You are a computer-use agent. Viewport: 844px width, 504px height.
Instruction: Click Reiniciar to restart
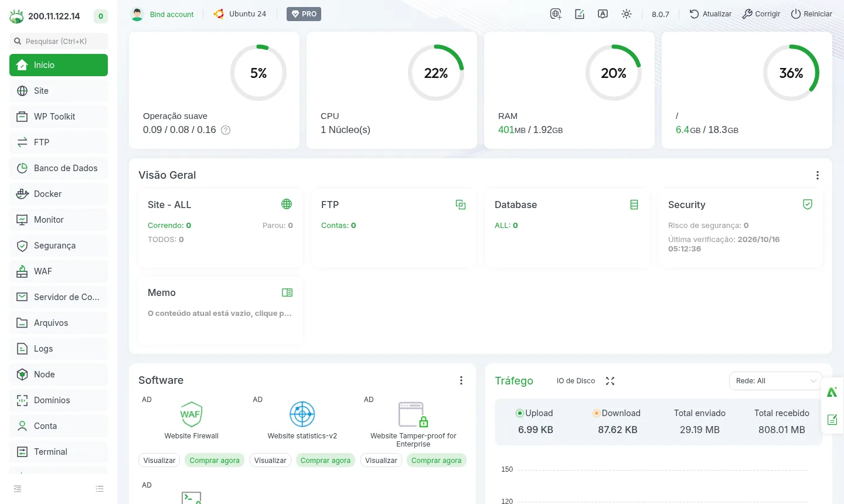tap(812, 14)
